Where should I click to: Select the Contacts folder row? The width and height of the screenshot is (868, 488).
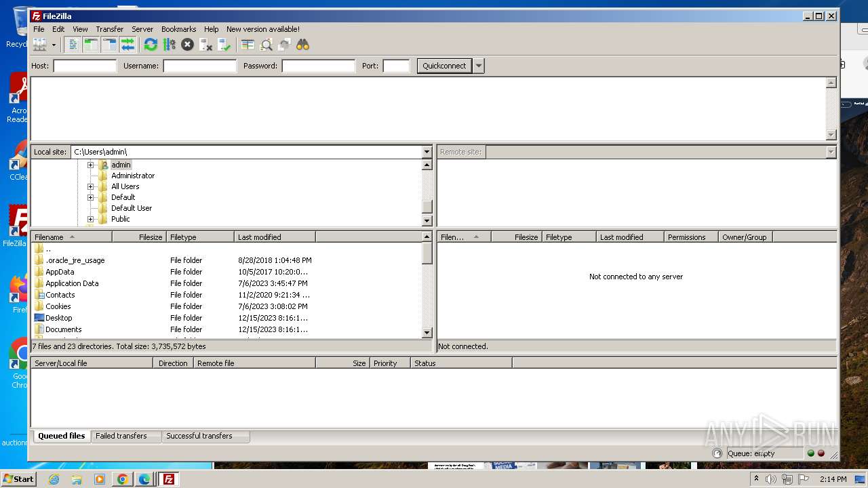pyautogui.click(x=226, y=295)
